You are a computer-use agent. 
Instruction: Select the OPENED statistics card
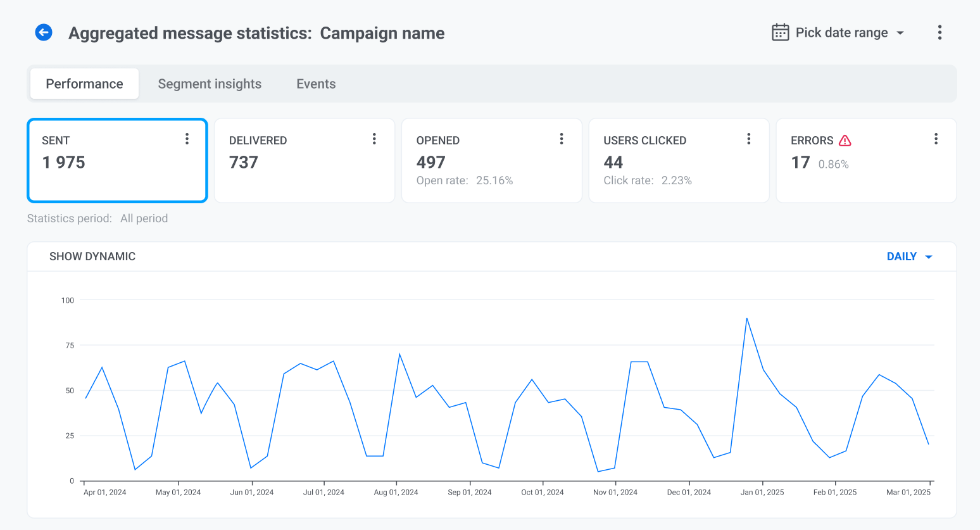pos(491,161)
